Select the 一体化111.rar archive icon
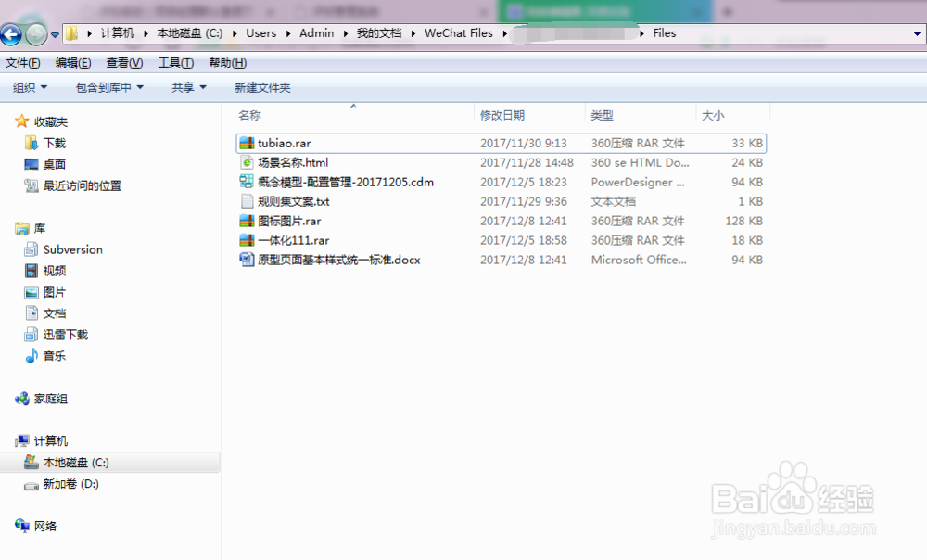 click(247, 240)
